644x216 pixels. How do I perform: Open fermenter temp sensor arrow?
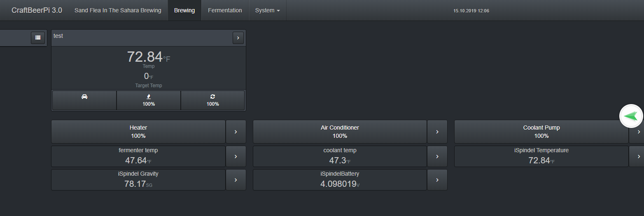click(236, 156)
